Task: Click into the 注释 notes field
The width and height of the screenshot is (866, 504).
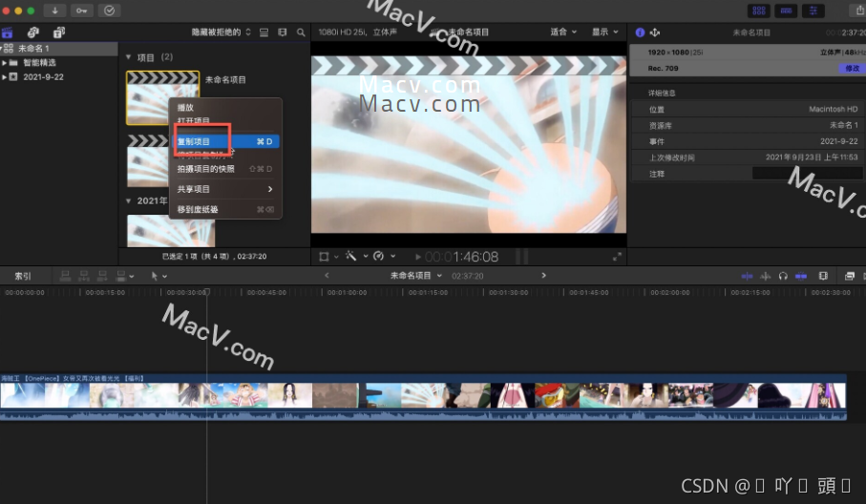Action: coord(807,174)
